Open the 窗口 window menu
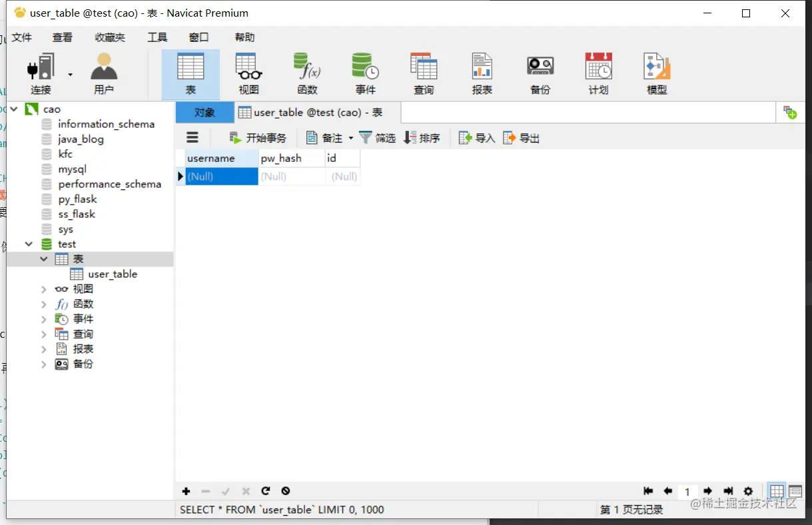The width and height of the screenshot is (812, 525). coord(199,37)
